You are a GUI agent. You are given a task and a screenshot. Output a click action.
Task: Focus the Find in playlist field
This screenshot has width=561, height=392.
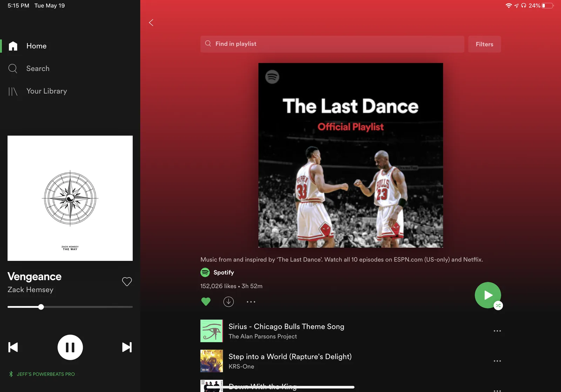click(x=332, y=44)
